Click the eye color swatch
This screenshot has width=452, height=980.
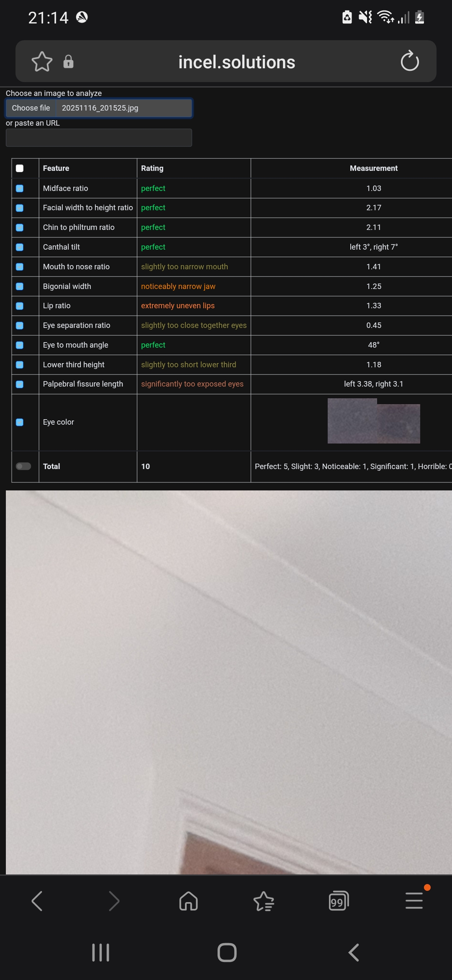point(373,421)
